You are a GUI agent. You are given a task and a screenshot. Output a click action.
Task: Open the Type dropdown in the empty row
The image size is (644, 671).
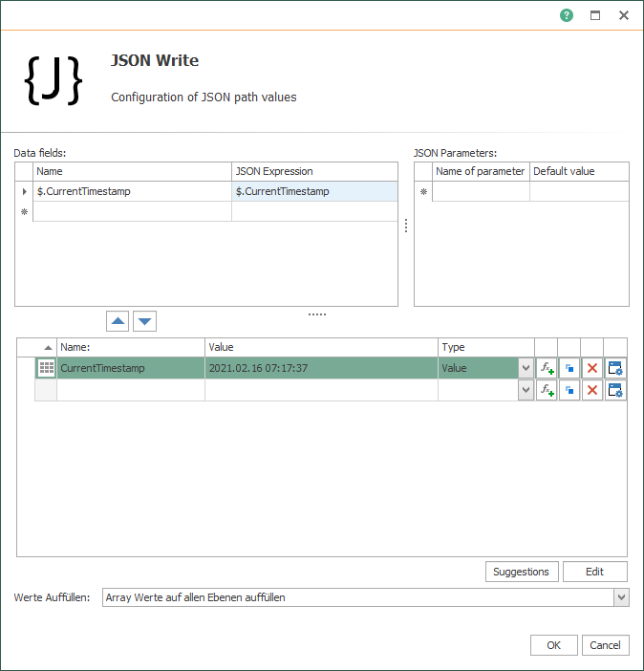(526, 390)
